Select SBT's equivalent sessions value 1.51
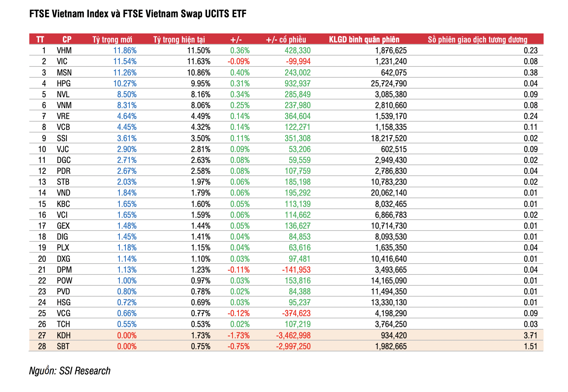The image size is (568, 392). (x=531, y=346)
